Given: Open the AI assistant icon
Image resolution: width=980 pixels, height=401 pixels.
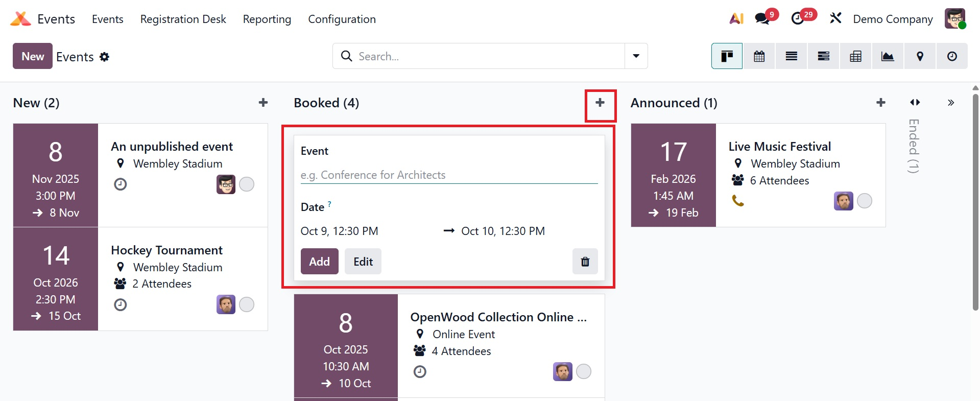Looking at the screenshot, I should pyautogui.click(x=736, y=19).
